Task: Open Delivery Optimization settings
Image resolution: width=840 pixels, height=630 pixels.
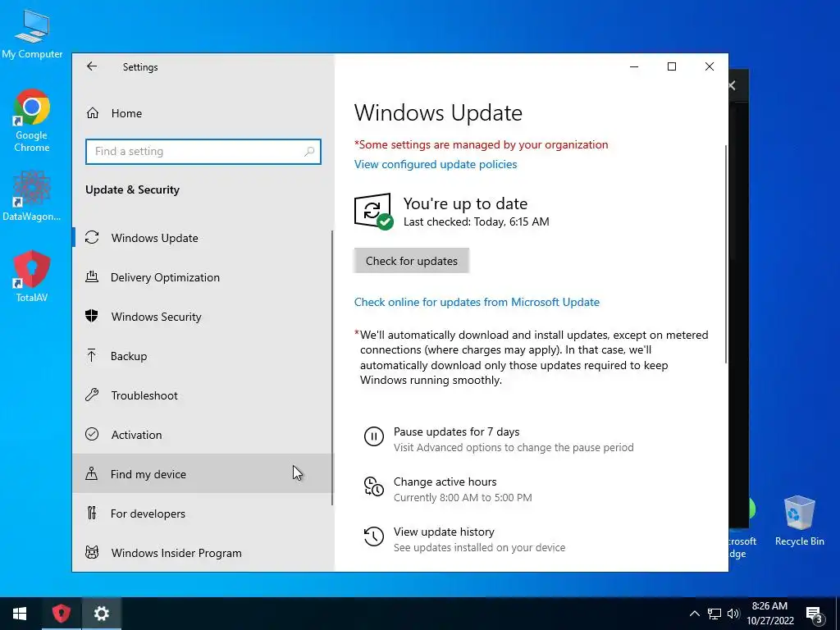Action: coord(203,277)
